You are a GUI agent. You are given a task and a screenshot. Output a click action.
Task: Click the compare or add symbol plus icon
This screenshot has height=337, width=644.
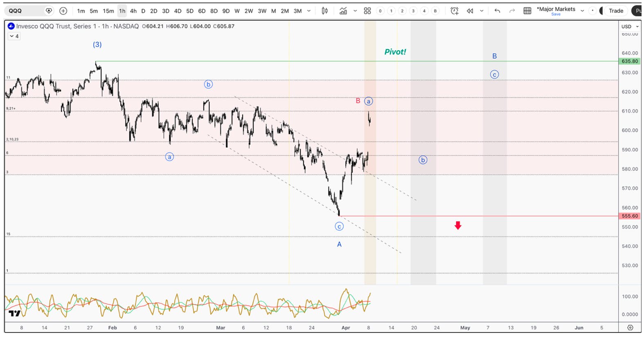(63, 11)
